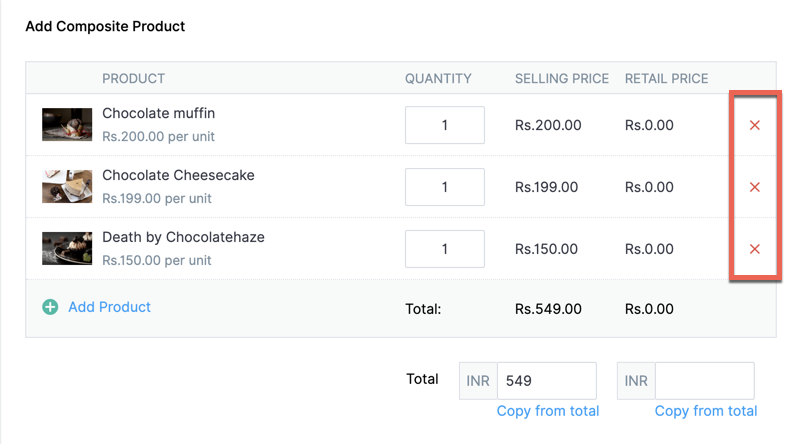This screenshot has width=797, height=444.
Task: Remove the Chocolate muffin row
Action: click(x=755, y=126)
